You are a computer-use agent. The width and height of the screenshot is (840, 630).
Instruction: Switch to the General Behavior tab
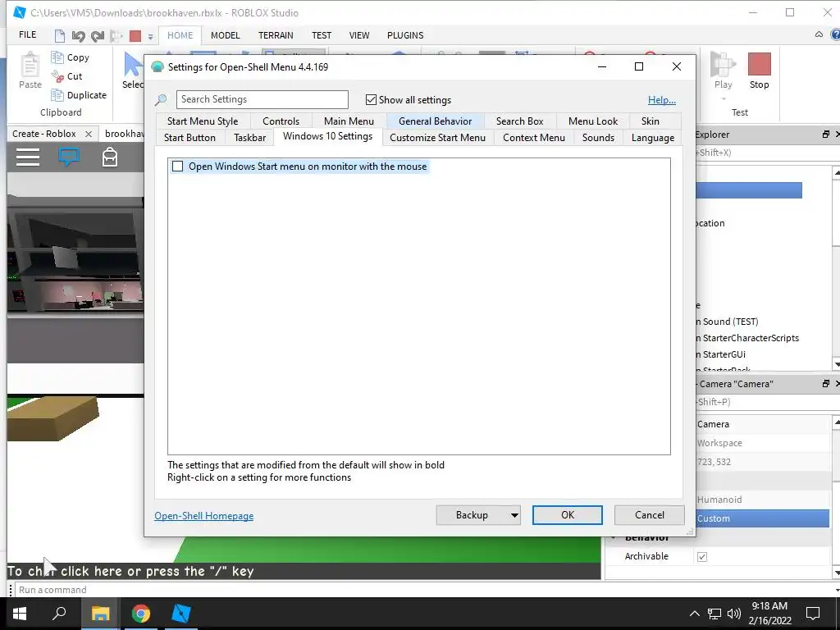point(435,121)
